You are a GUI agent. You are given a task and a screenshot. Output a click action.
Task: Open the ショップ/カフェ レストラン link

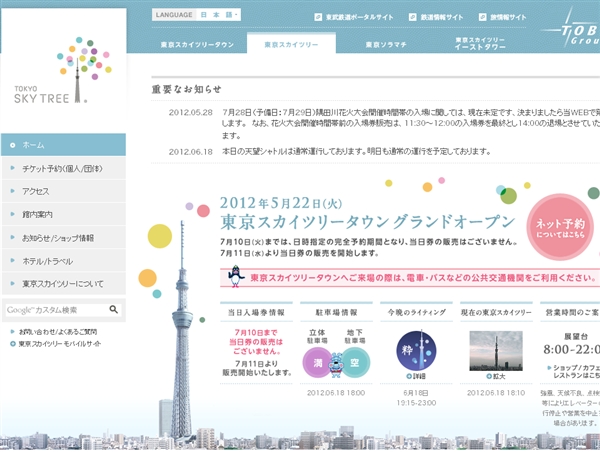tap(574, 371)
